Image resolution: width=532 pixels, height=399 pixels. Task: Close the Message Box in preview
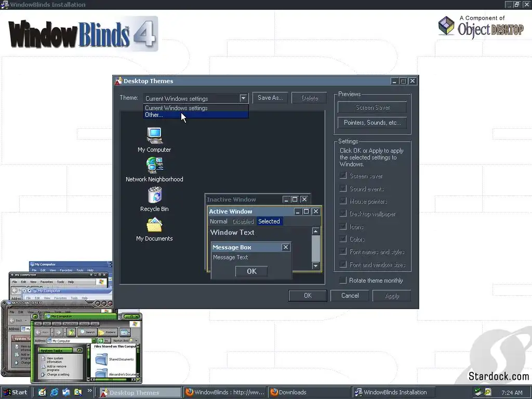(x=286, y=247)
